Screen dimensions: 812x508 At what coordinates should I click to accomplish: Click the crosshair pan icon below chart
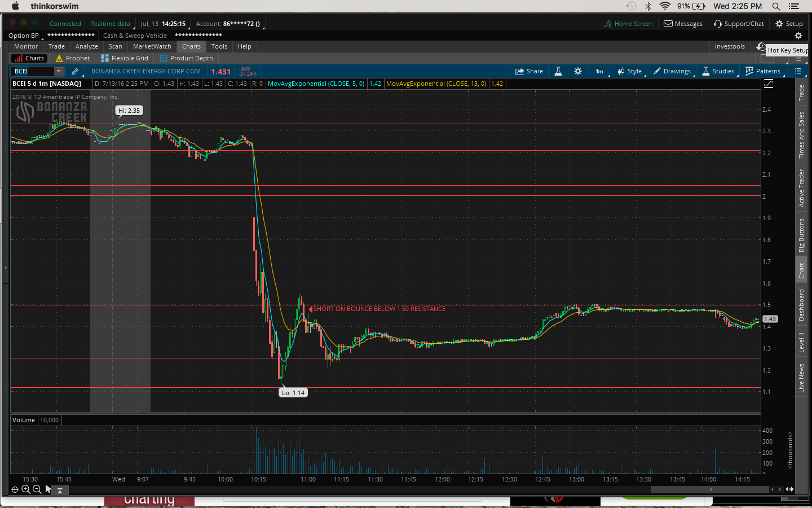click(x=15, y=490)
